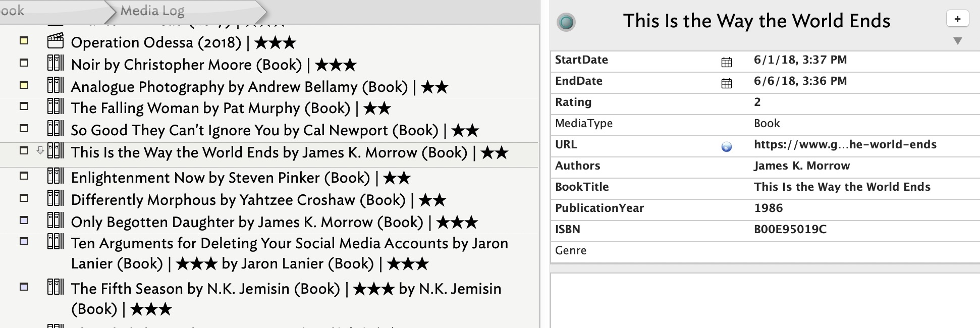This screenshot has height=328, width=980.
Task: Click the Authors value James K. Morrow
Action: pyautogui.click(x=801, y=166)
